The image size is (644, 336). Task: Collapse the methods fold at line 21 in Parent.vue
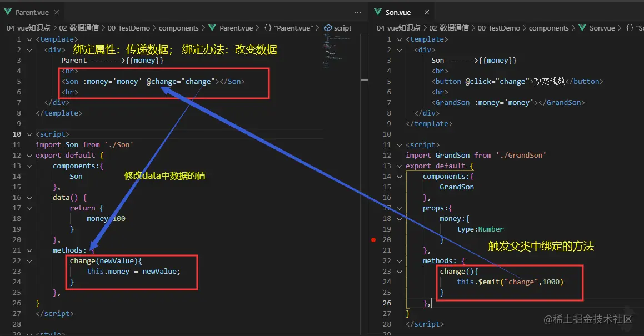point(29,250)
